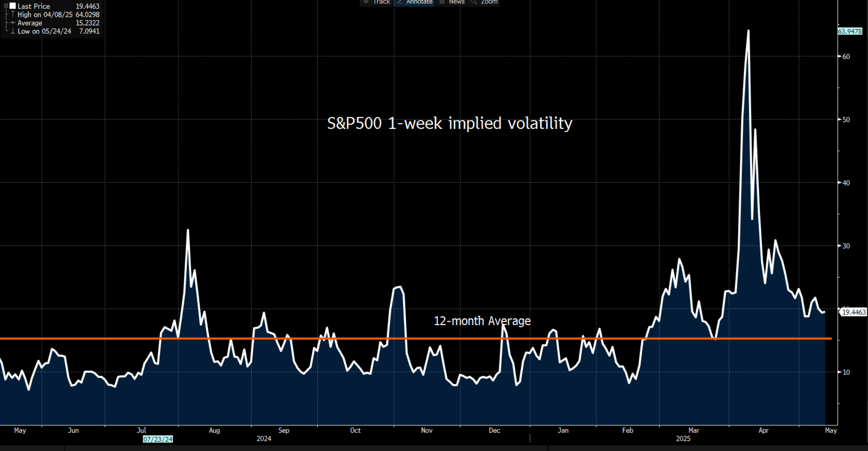Click the 40 label on the y-axis

tap(846, 183)
